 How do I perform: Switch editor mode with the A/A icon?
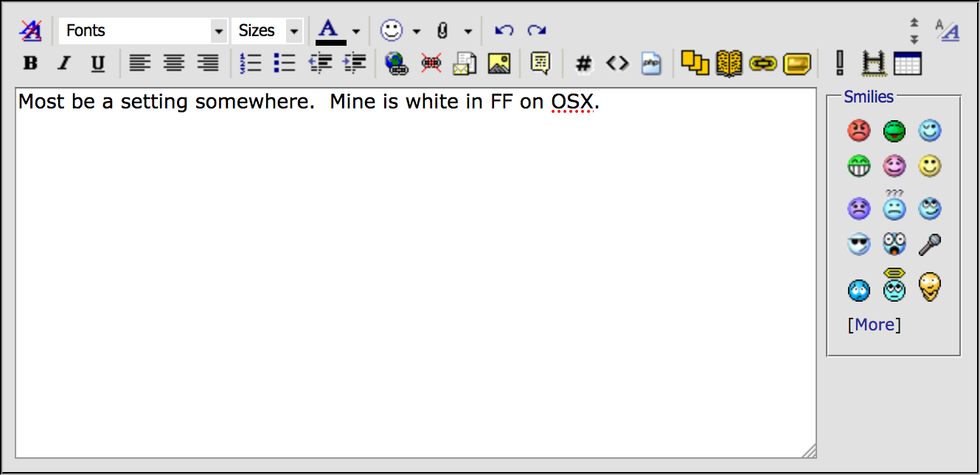[x=948, y=30]
